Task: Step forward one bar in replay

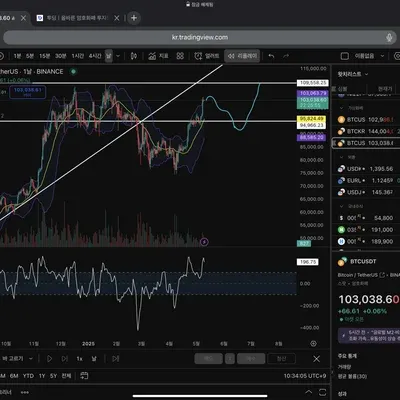Action: click(x=65, y=359)
